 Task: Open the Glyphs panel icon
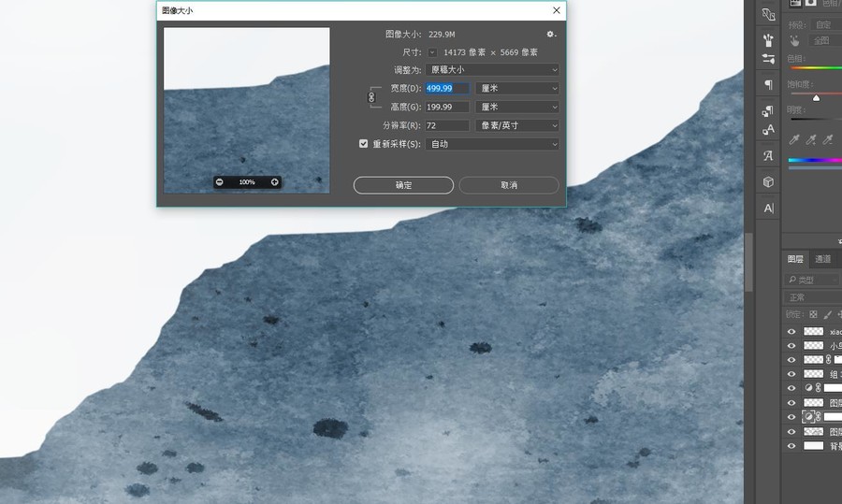(x=768, y=155)
